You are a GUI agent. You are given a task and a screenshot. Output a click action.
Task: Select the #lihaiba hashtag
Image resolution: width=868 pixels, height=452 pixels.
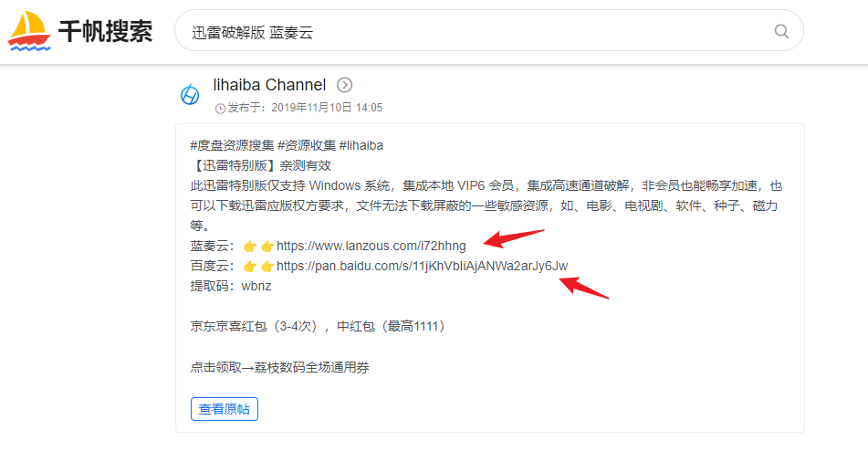pyautogui.click(x=361, y=145)
